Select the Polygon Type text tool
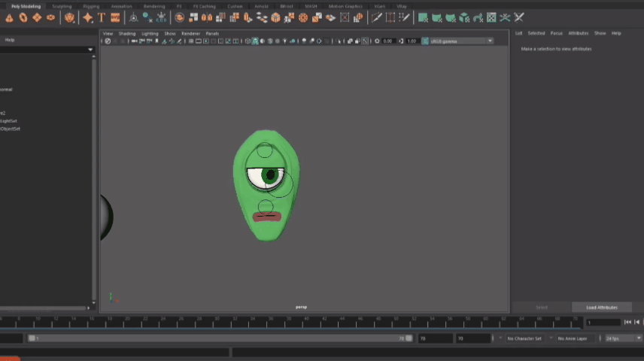The image size is (644, 361). (101, 17)
